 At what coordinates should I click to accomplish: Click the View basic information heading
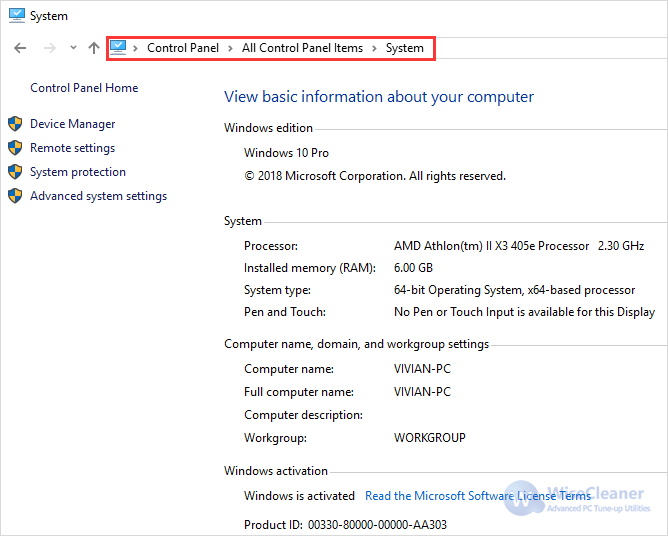(x=379, y=97)
